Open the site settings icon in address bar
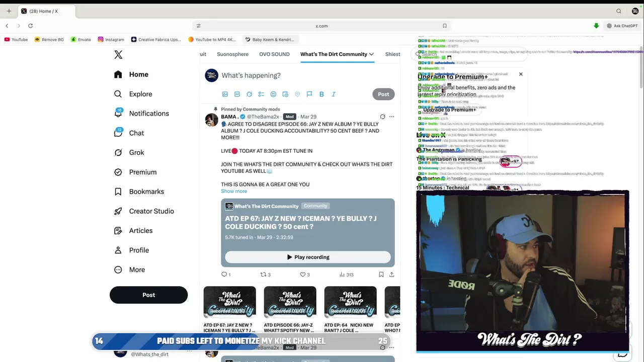644x362 pixels. click(x=198, y=26)
